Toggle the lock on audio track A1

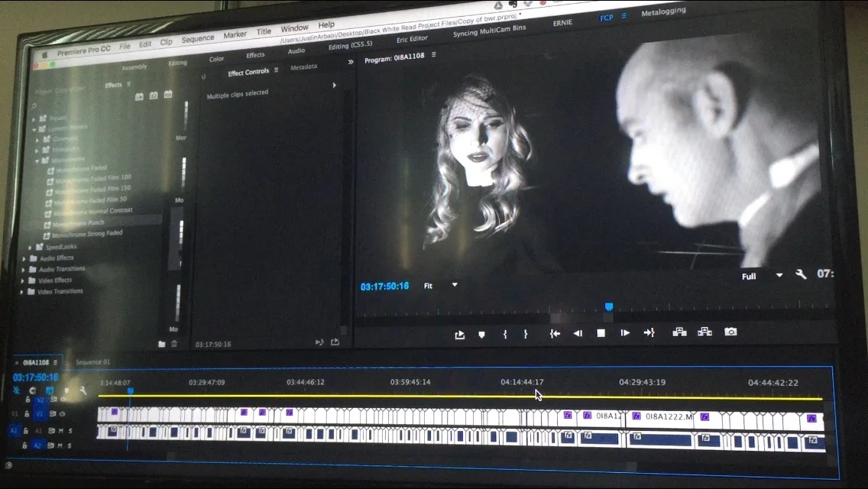(25, 430)
